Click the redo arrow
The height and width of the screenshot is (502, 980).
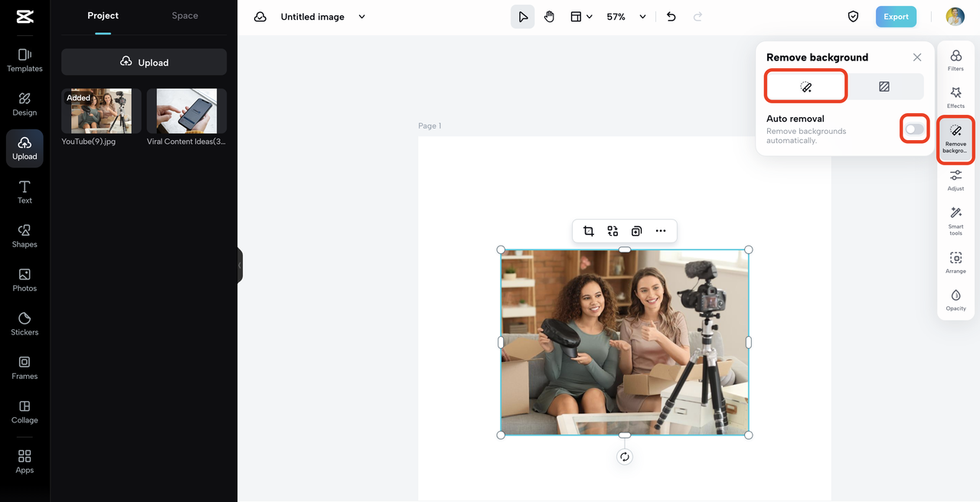697,17
